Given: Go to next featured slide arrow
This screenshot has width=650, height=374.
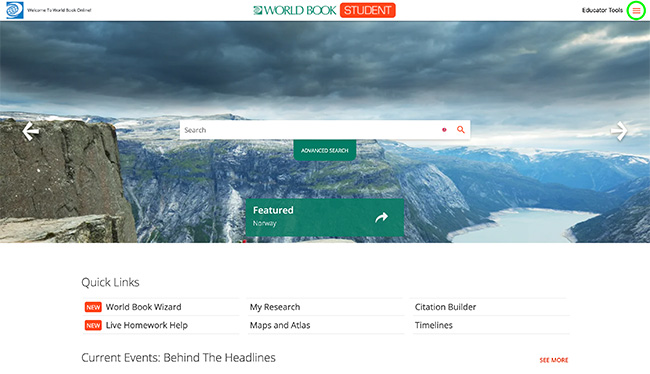Looking at the screenshot, I should pyautogui.click(x=619, y=131).
